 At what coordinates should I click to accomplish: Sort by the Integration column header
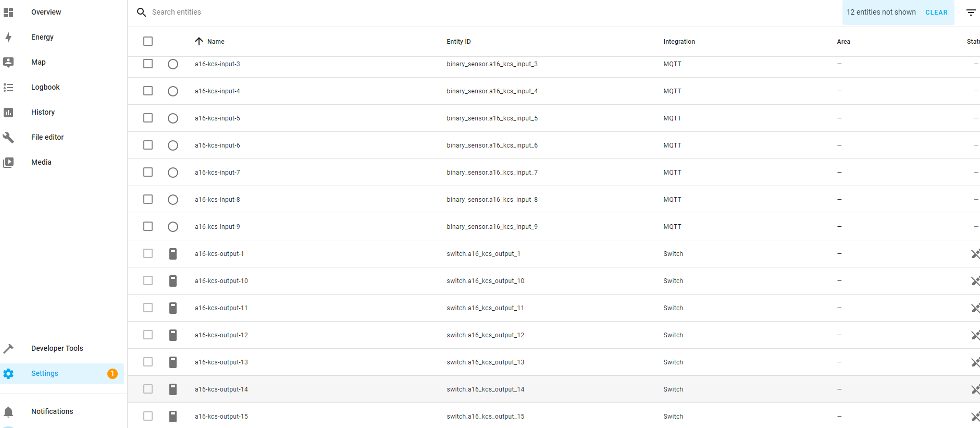point(678,42)
